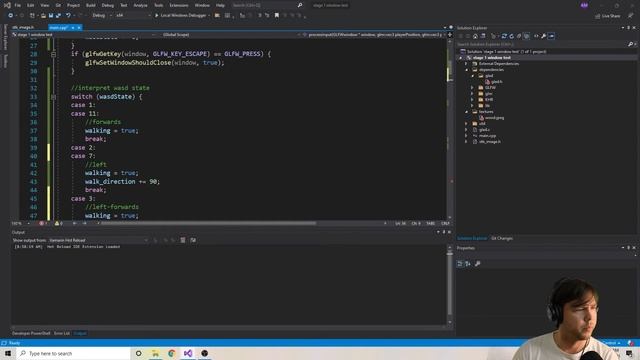Click the Live Share button
The image size is (640, 360).
(x=608, y=16)
